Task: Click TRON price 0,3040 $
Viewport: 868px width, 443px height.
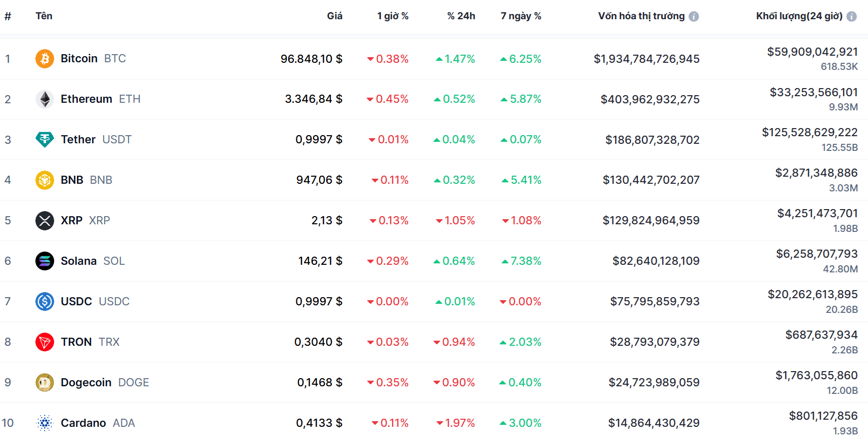Action: [x=318, y=342]
